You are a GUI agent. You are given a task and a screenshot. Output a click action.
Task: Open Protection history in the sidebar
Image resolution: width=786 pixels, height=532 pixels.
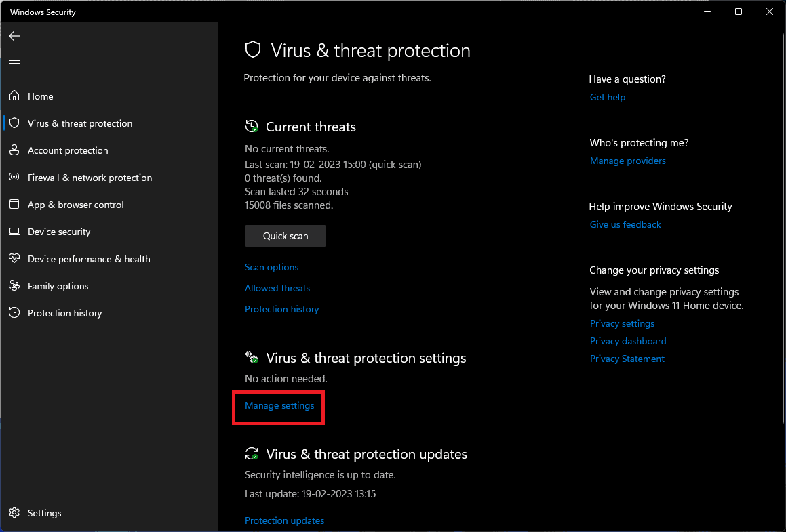pos(64,313)
